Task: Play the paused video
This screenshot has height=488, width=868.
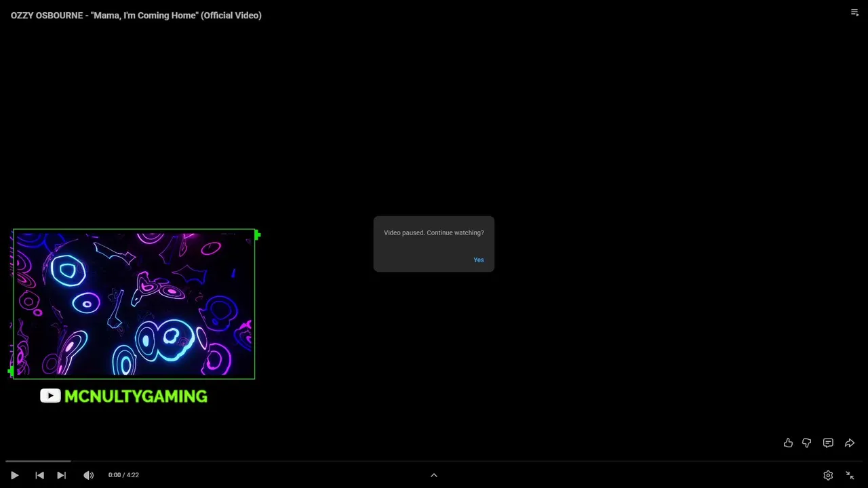Action: [14, 475]
